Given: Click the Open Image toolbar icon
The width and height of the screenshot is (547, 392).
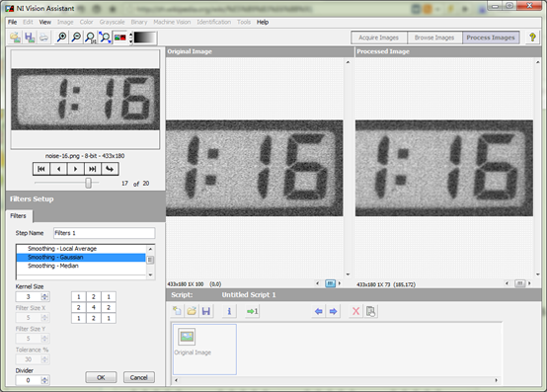Looking at the screenshot, I should coord(15,38).
